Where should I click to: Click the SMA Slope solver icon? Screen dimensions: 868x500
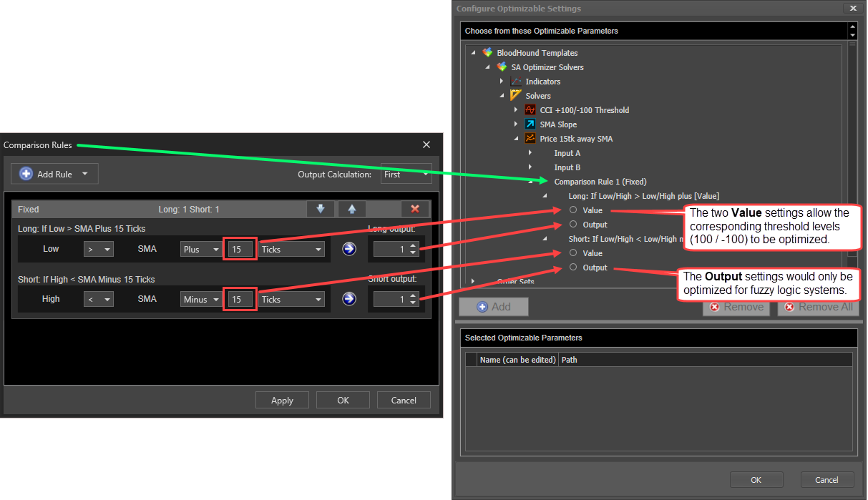[530, 124]
